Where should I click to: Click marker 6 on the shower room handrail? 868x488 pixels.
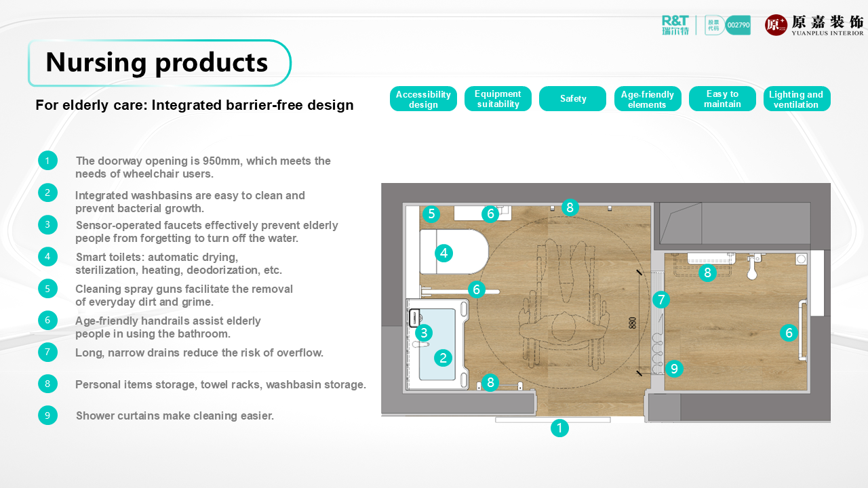tap(788, 333)
